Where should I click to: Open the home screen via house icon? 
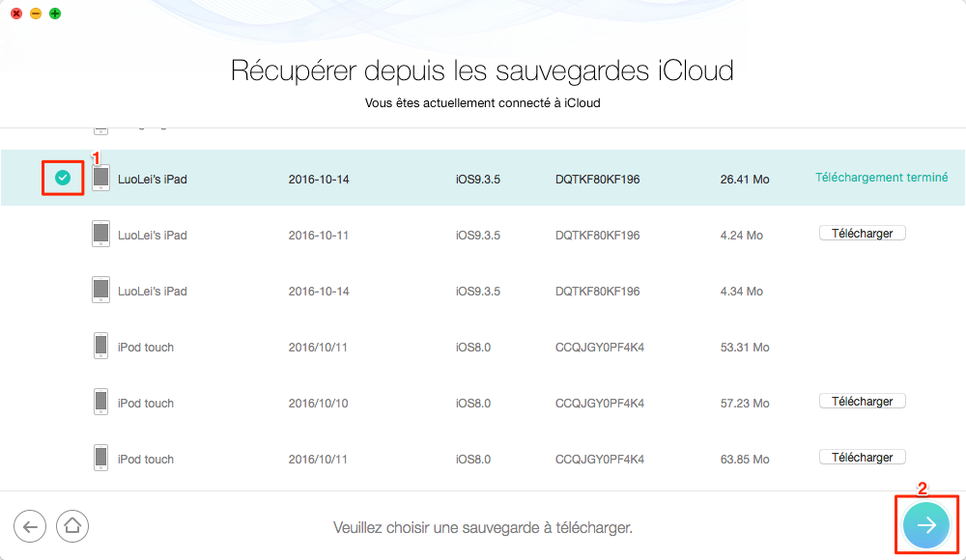pos(72,526)
